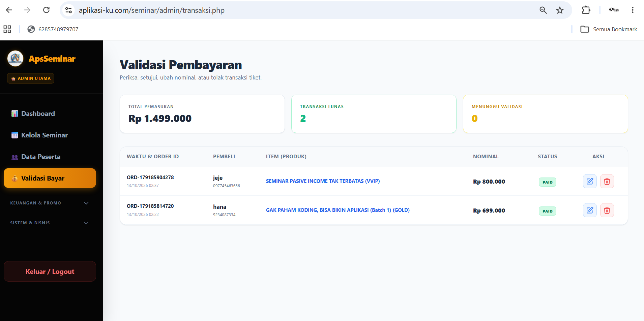Image resolution: width=644 pixels, height=321 pixels.
Task: Open the apps grid in bookmarks bar
Action: pos(7,29)
